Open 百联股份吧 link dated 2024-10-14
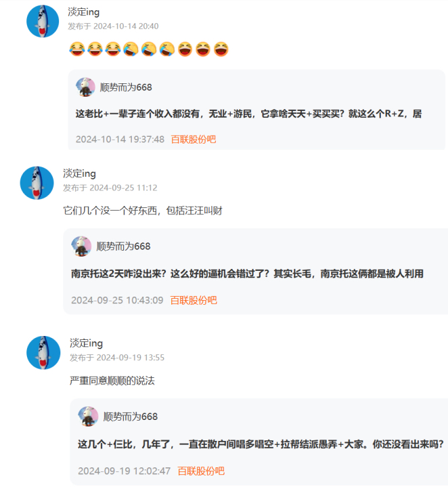 click(x=194, y=139)
